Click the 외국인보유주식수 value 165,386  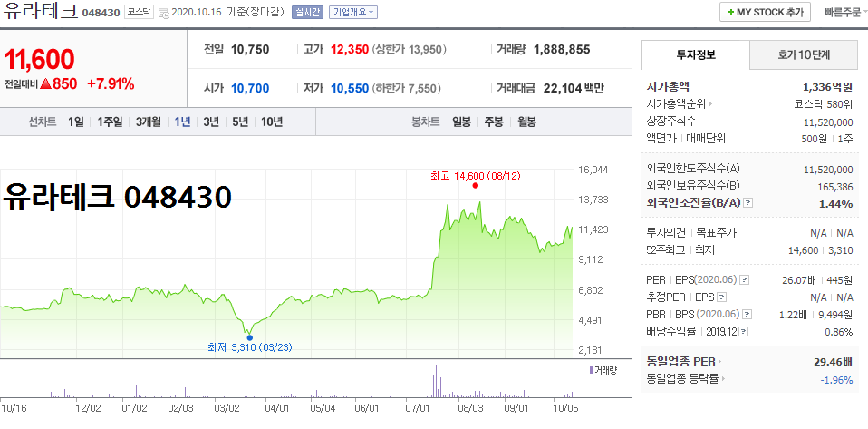point(835,187)
